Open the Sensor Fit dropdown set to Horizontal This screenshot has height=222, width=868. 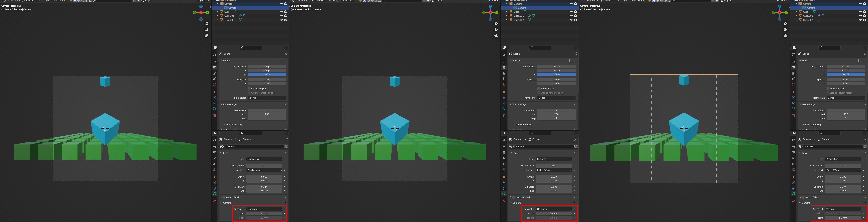point(265,209)
